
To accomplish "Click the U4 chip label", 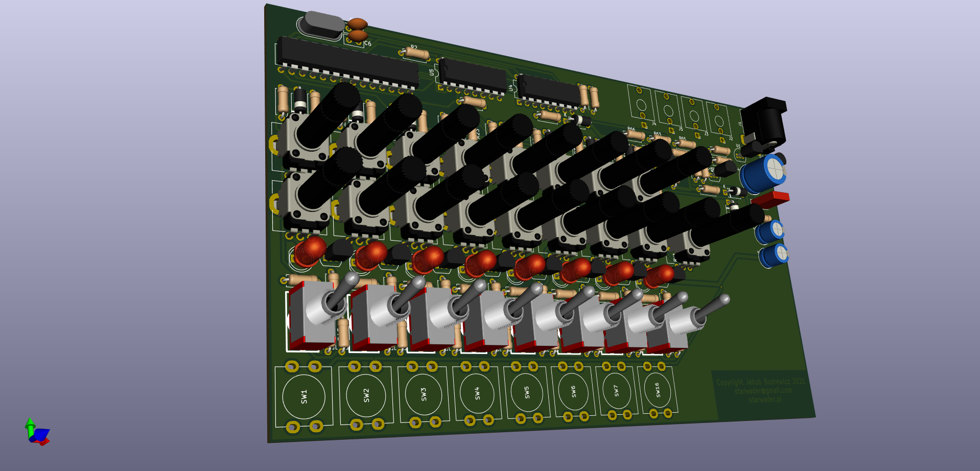I will tap(510, 88).
